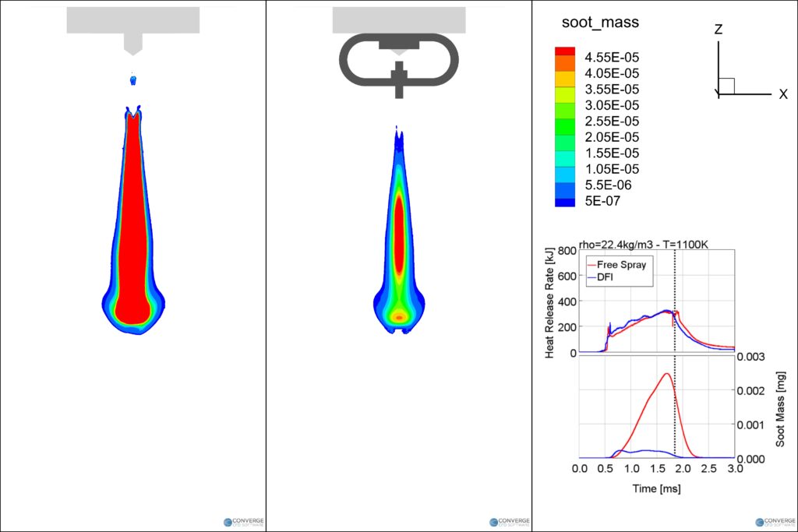Screen dimensions: 798x532
Task: Click the peak of the red soot mass curve
Action: [667, 373]
